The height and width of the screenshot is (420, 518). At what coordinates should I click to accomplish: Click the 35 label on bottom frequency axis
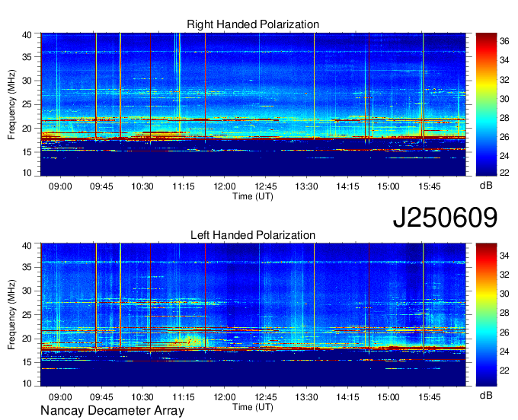tap(27, 267)
